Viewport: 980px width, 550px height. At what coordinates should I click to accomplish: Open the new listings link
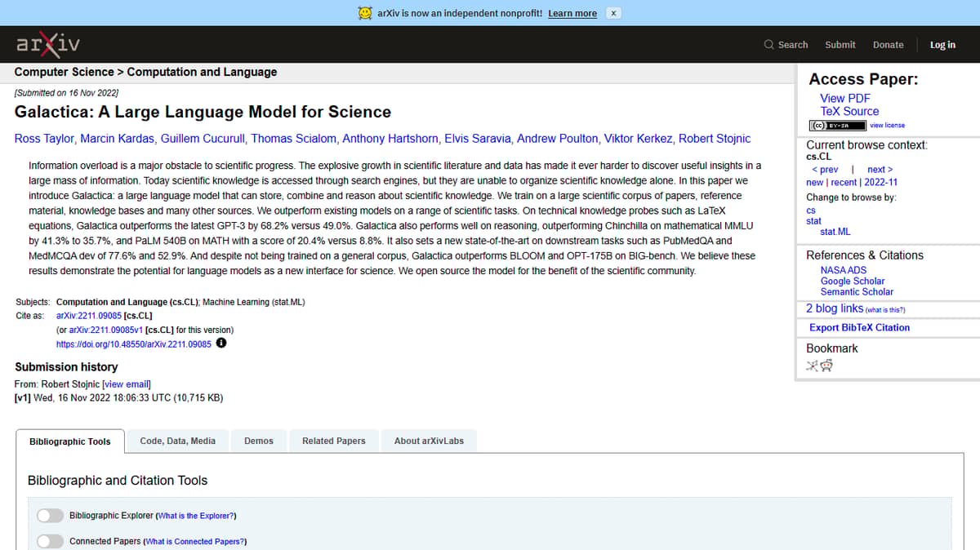click(x=814, y=183)
